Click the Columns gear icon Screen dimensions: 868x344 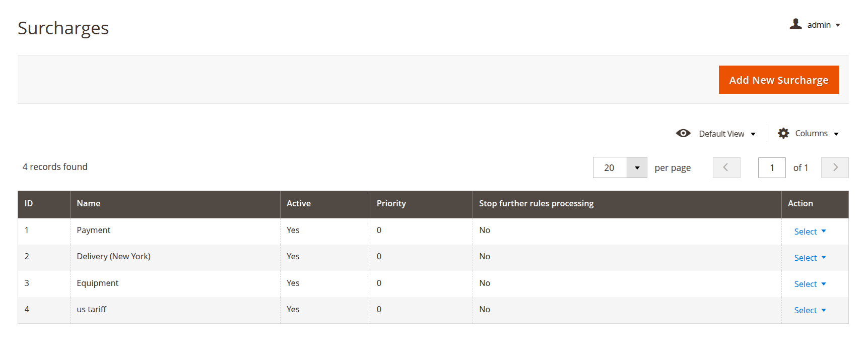pos(783,133)
